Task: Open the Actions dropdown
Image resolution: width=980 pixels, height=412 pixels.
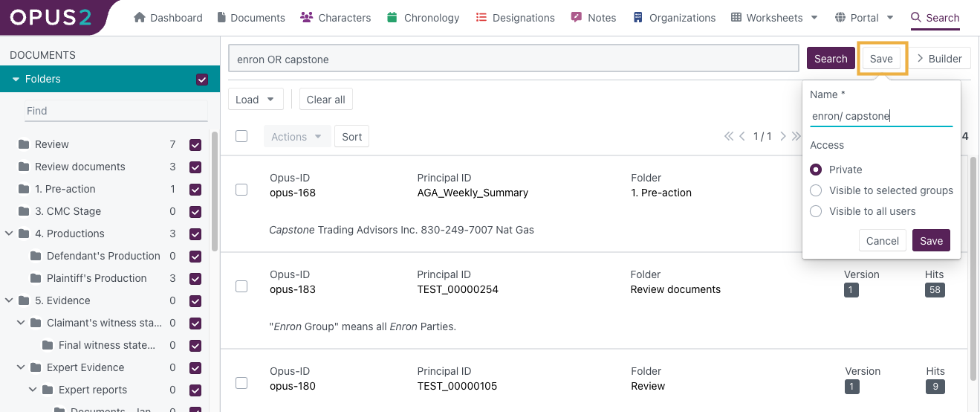Action: coord(296,137)
